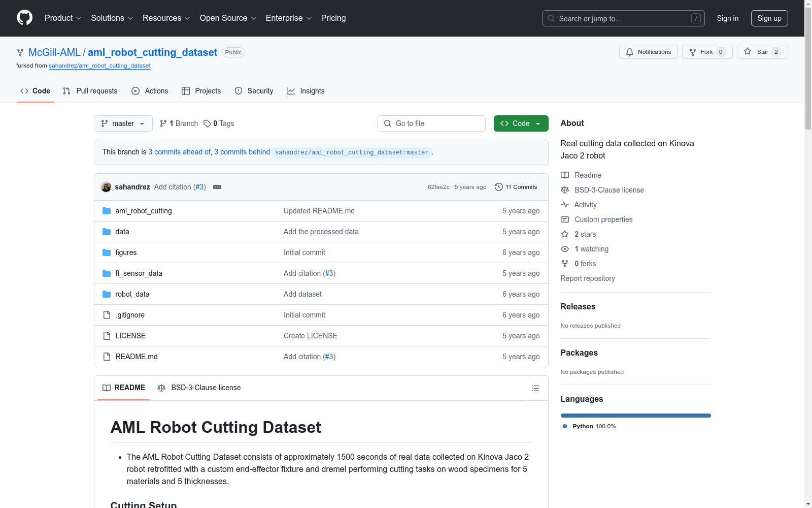Click the Python language bar
The height and width of the screenshot is (508, 812).
(636, 416)
